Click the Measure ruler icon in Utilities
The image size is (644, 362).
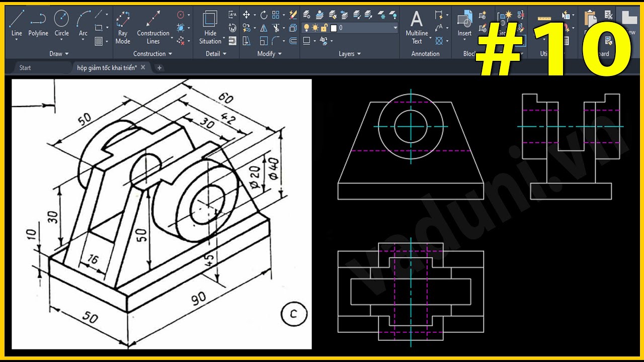tap(544, 18)
